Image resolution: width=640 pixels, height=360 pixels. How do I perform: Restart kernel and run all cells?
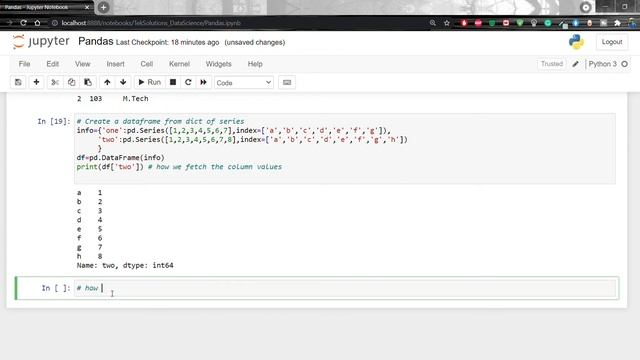pyautogui.click(x=203, y=82)
